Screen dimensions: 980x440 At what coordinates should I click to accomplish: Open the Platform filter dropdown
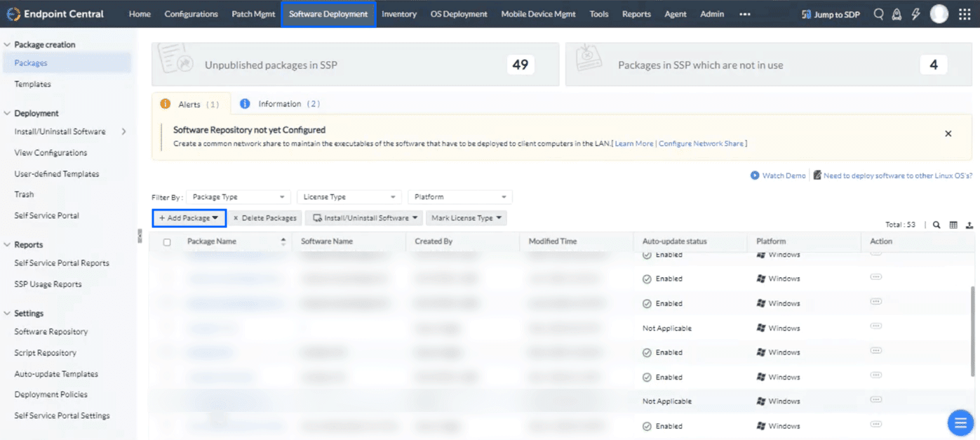459,197
